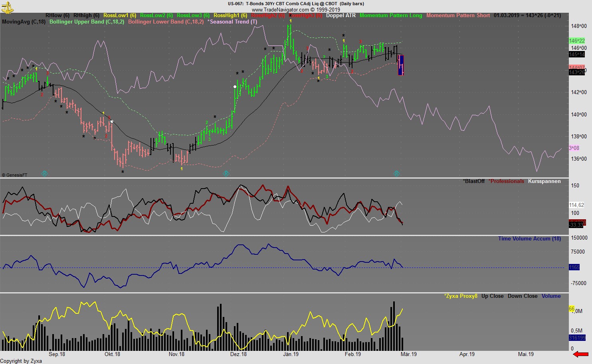Viewport: 592px width, 364px height.
Task: Click the RossLow2 (6) legend label
Action: tap(156, 16)
